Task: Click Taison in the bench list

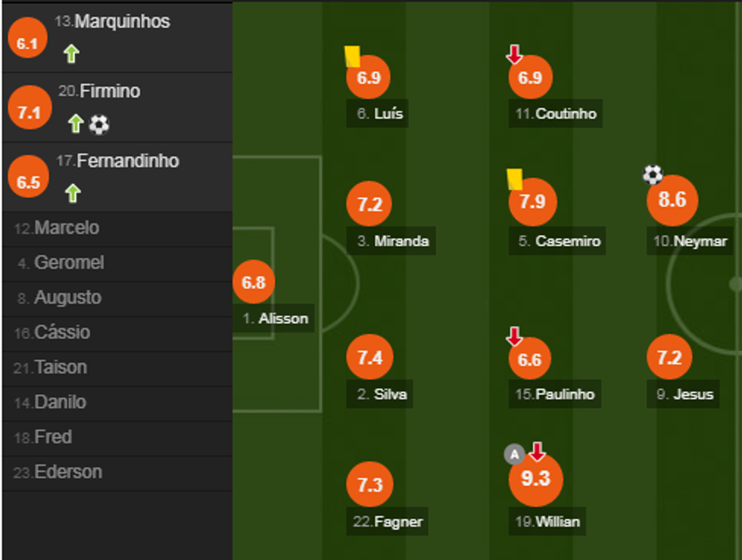Action: click(x=61, y=368)
